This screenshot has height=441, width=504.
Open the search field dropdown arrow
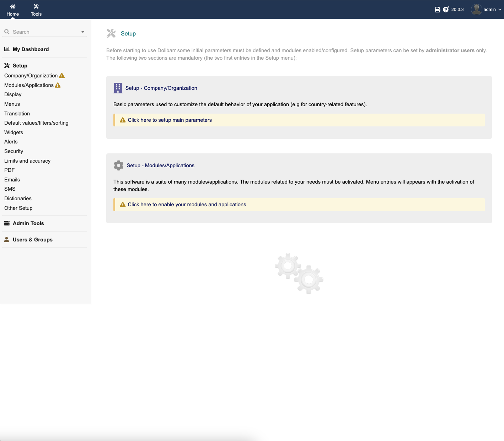click(x=82, y=32)
